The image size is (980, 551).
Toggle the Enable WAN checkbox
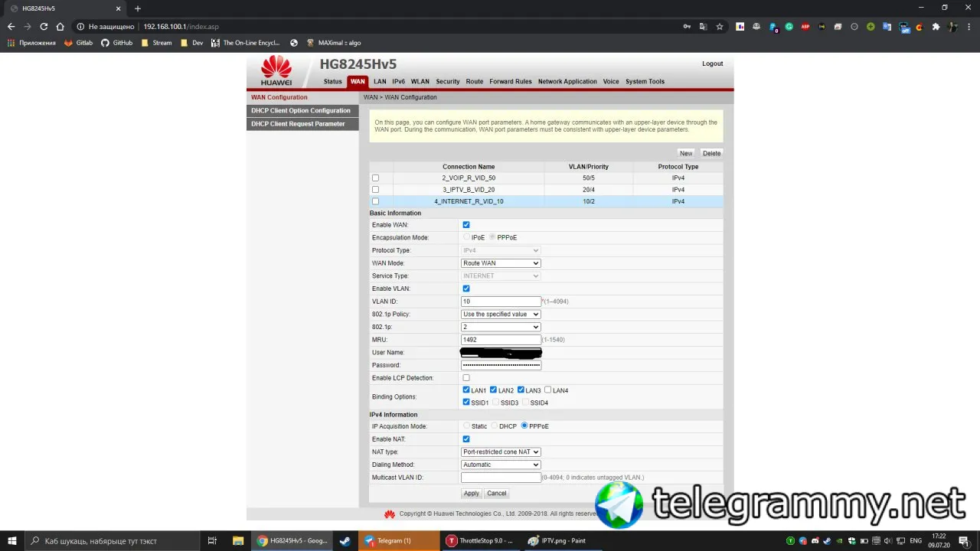(466, 225)
